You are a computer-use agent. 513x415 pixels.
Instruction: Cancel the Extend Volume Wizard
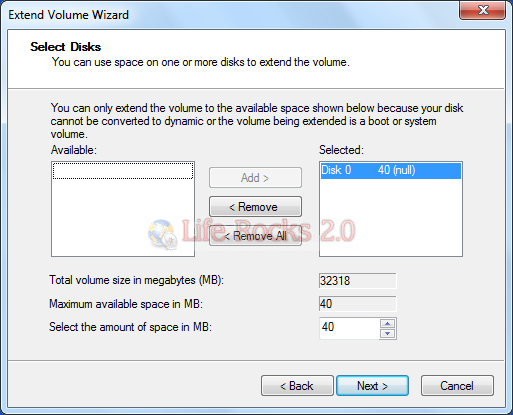tap(457, 386)
